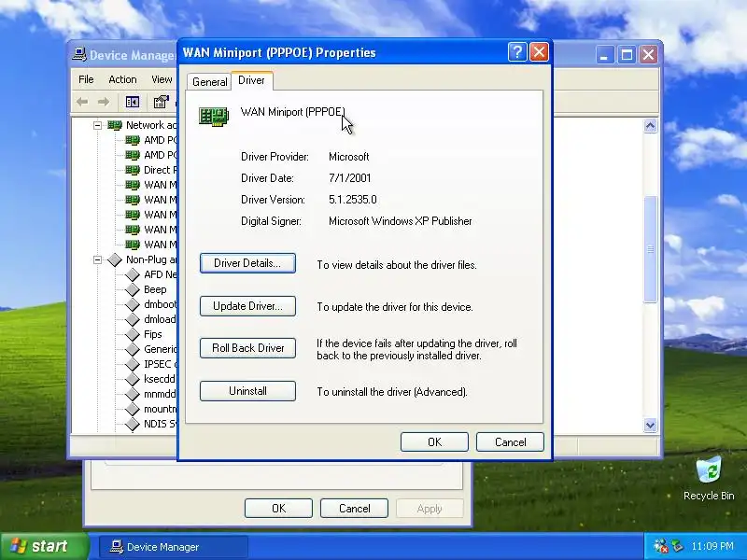
Task: Cancel the WAN Miniport Properties dialog
Action: 510,441
